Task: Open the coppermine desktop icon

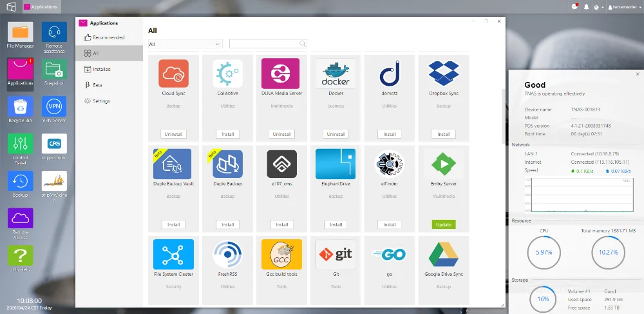Action: [54, 143]
